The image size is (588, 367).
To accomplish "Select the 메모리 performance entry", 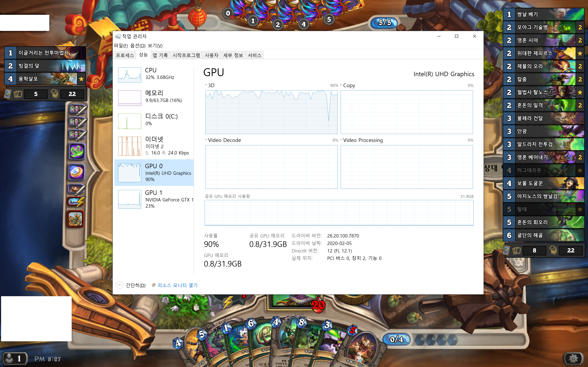I will (154, 97).
